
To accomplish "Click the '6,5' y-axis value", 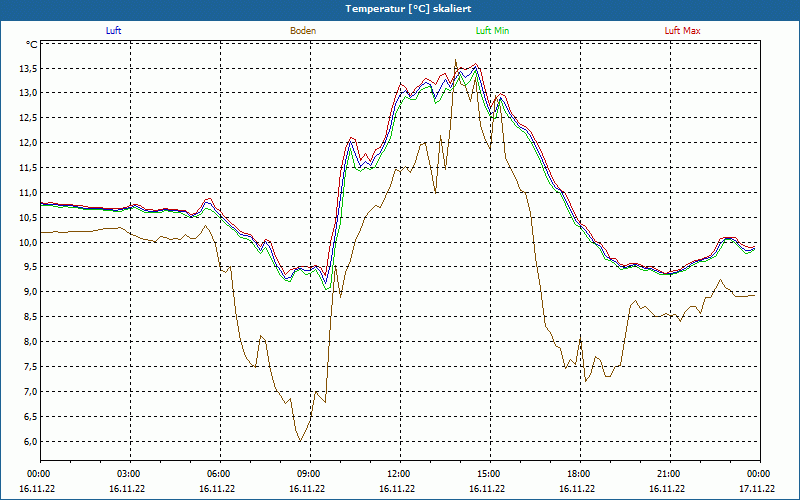I will pos(30,417).
